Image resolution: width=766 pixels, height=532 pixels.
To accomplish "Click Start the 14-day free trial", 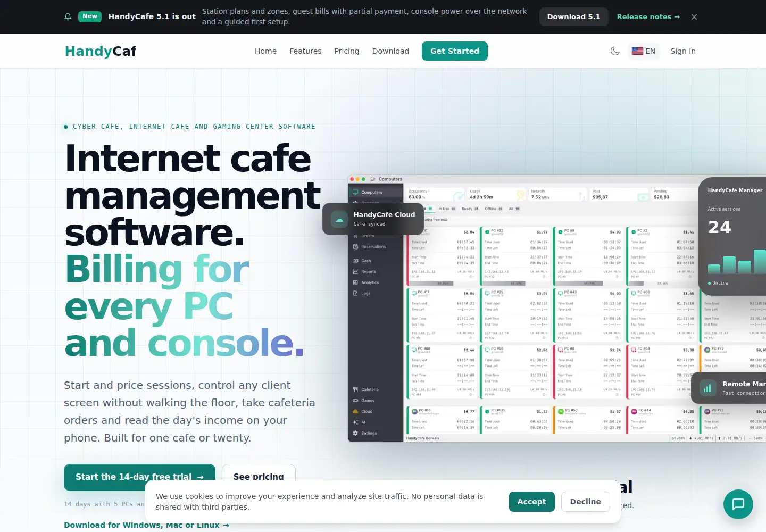I will click(x=139, y=477).
